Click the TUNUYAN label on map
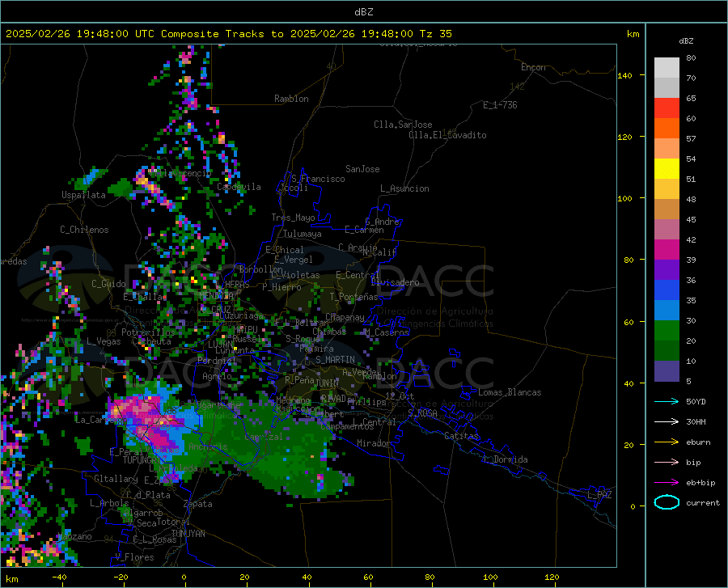This screenshot has height=588, width=728. (x=188, y=534)
